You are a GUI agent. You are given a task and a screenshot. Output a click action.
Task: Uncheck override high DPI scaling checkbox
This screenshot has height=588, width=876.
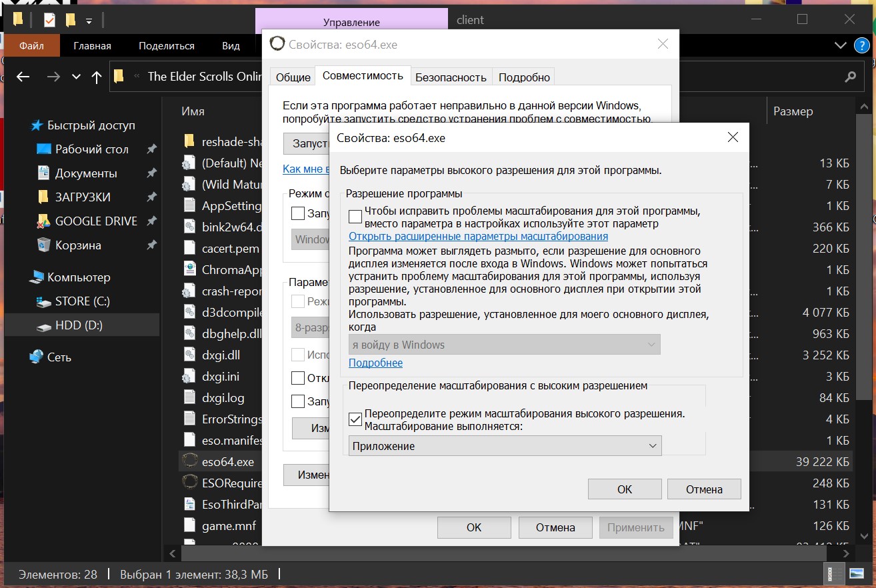tap(355, 419)
